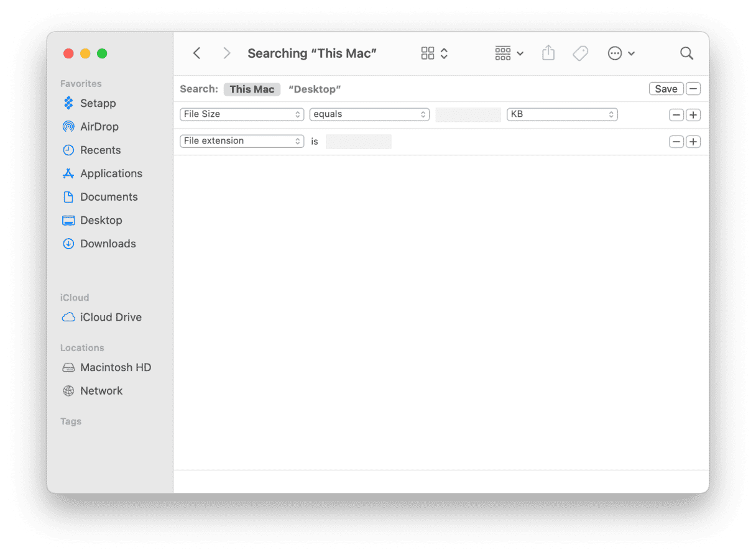Viewport: 756px width, 555px height.
Task: Select Setapp from Favorites
Action: tap(97, 103)
